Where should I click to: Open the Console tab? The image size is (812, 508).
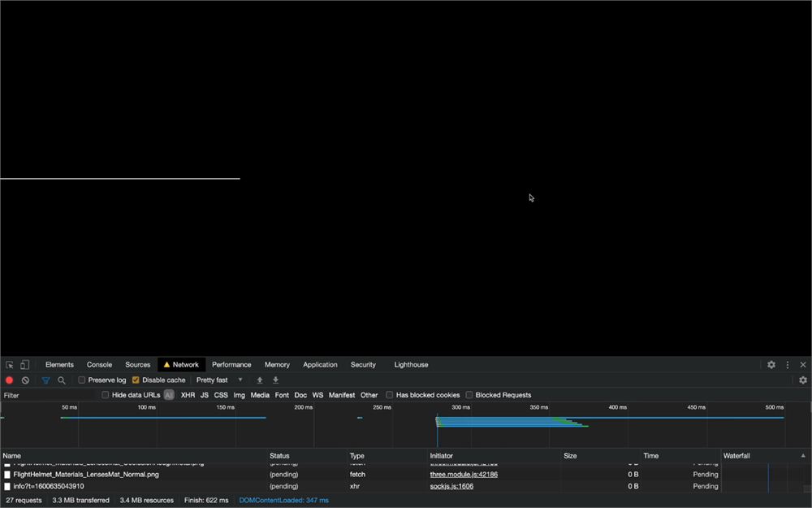pos(99,365)
